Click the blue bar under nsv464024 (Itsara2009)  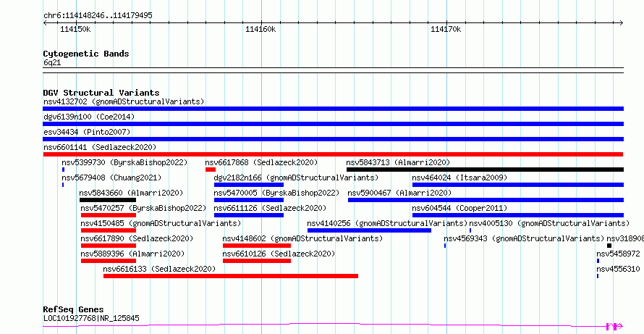point(518,185)
